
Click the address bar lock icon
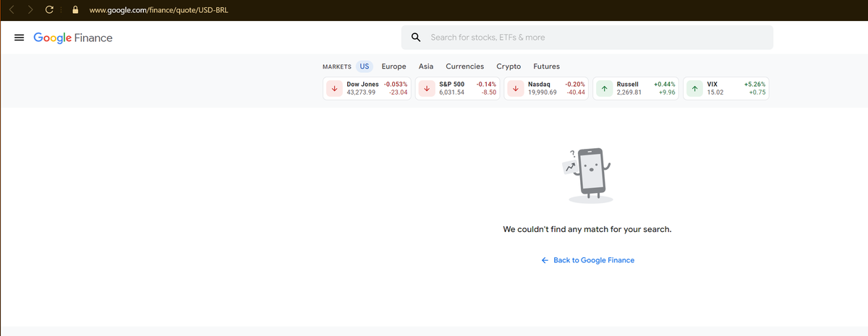pyautogui.click(x=75, y=10)
